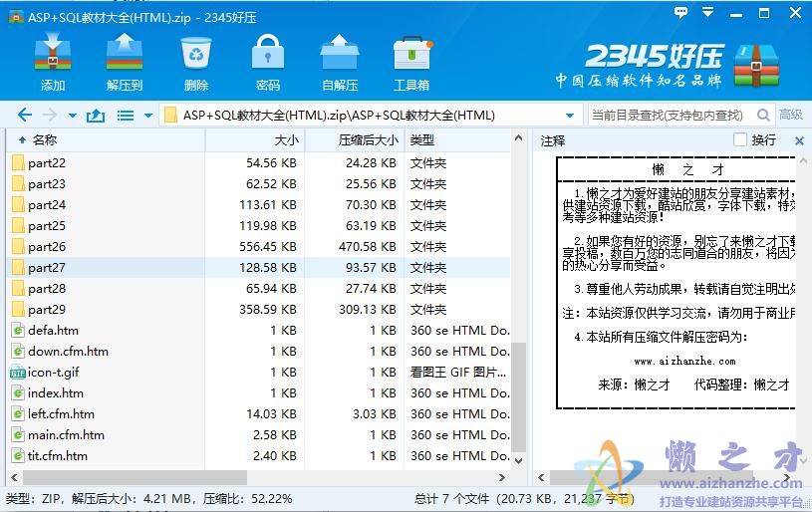Click the index.htm file icon

pyautogui.click(x=18, y=392)
